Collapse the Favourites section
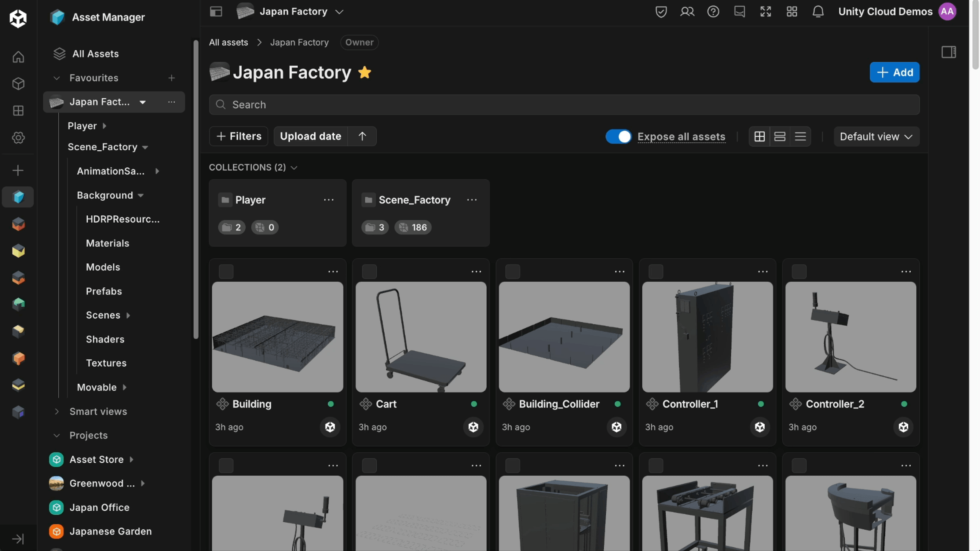This screenshot has width=980, height=551. coord(57,78)
